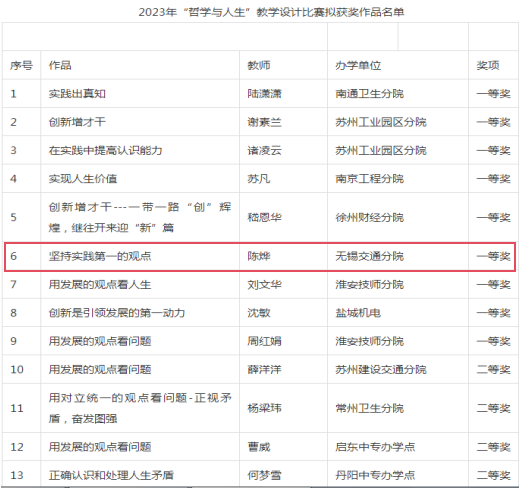Screen dimensions: 523x492
Task: Click teacher name 苏凡
Action: click(259, 179)
